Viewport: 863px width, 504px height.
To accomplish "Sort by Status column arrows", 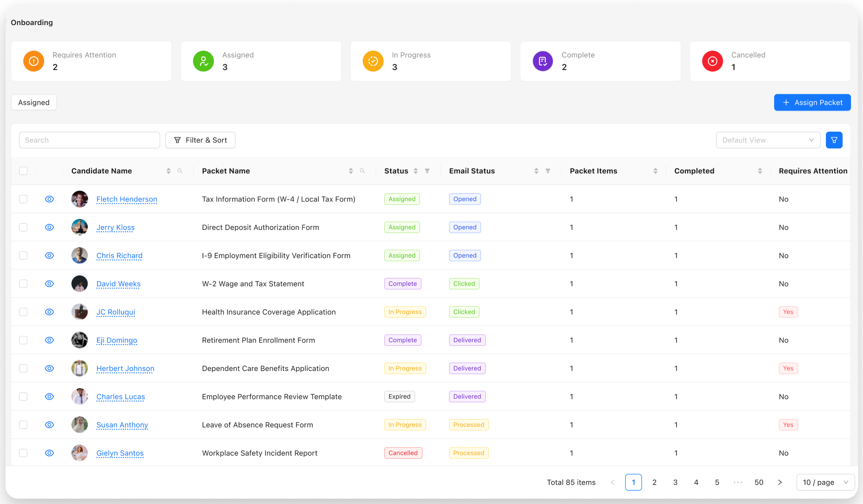I will pos(416,171).
